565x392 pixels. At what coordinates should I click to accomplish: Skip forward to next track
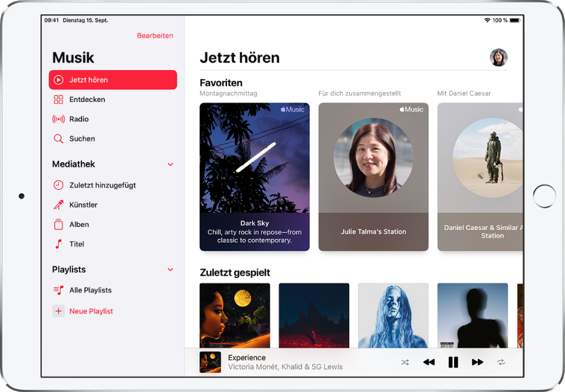click(478, 362)
